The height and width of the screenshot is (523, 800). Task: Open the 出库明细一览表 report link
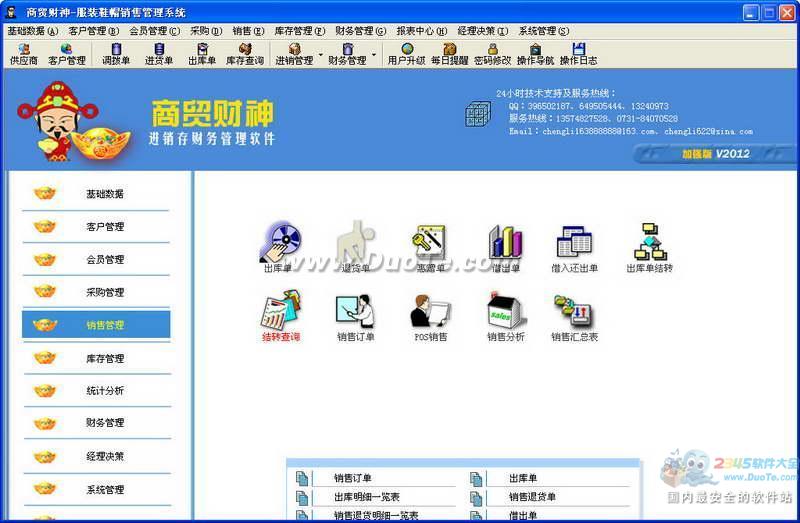pos(367,497)
